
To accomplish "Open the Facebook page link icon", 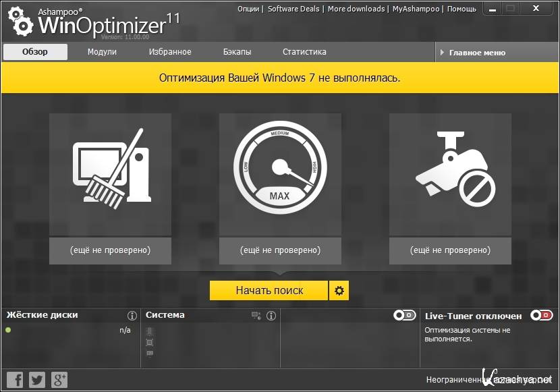I will [x=15, y=380].
